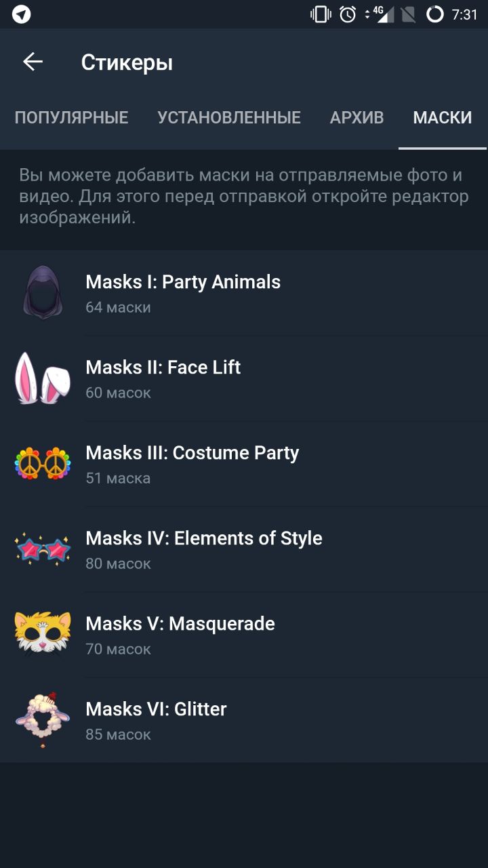Tap the Telegram notification icon in status bar
488x868 pixels.
22,14
